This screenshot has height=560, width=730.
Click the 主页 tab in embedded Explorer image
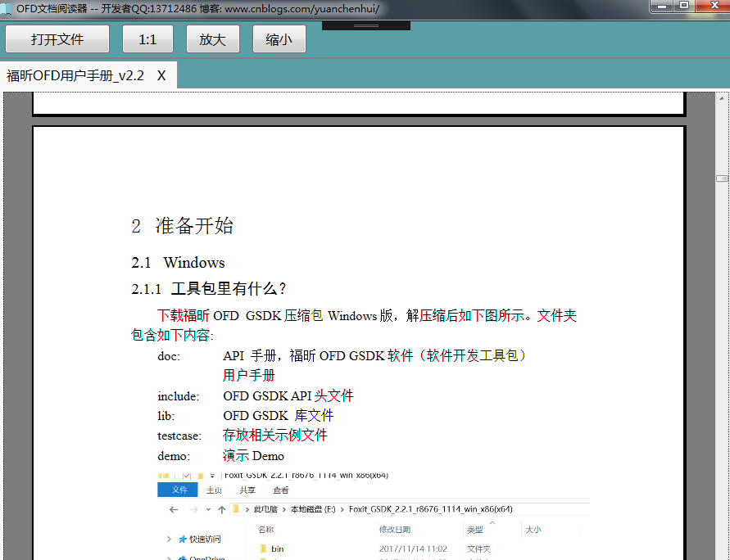(214, 490)
